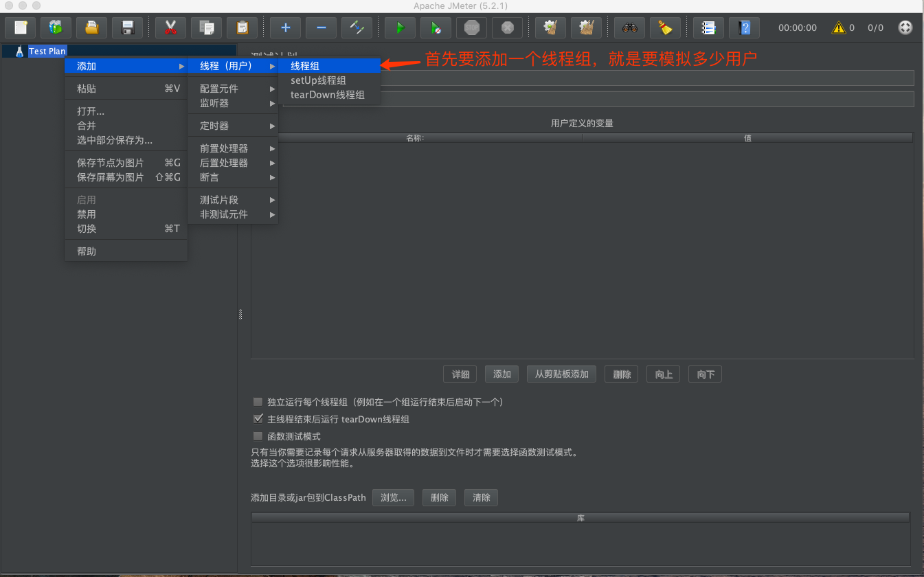
Task: Choose 线程组 from the submenu
Action: [330, 66]
